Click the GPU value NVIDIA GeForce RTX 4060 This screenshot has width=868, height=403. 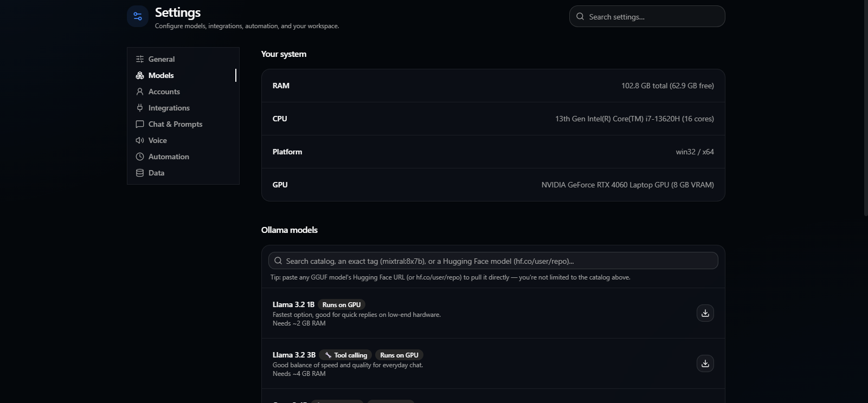(x=627, y=185)
